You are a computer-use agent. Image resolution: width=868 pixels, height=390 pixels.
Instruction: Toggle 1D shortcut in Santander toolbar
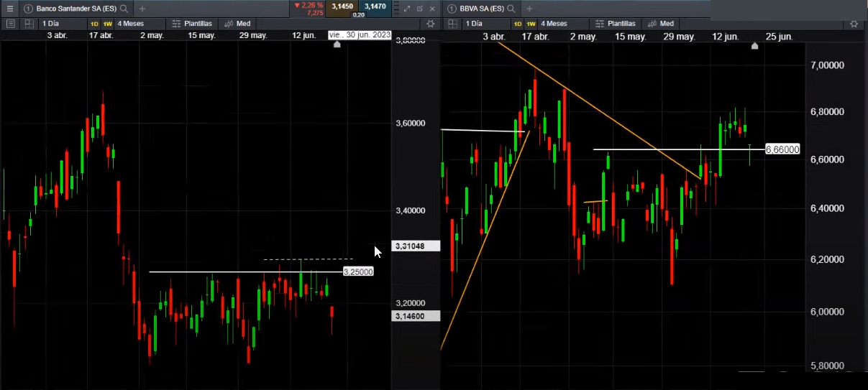(x=94, y=24)
